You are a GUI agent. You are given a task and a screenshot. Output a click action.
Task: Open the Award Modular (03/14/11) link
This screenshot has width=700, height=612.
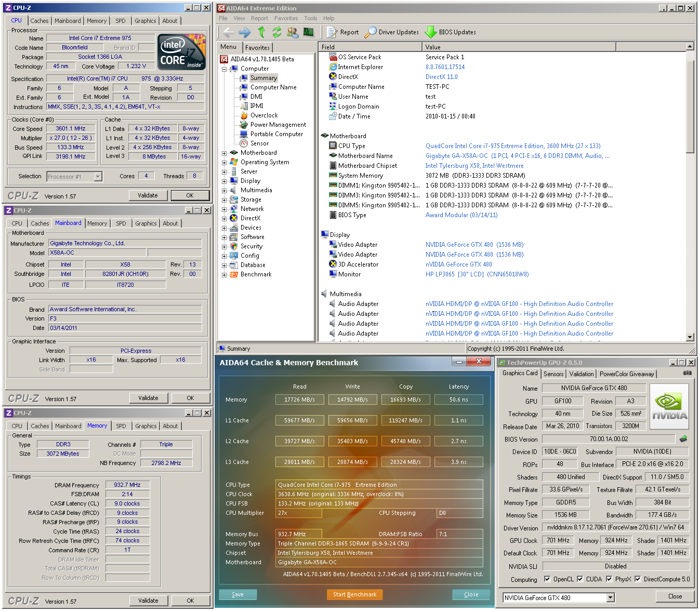click(x=461, y=215)
